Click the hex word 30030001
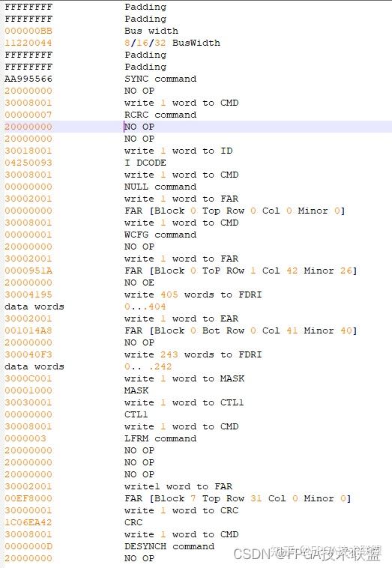Screen dimensions: 392x568 pos(28,402)
